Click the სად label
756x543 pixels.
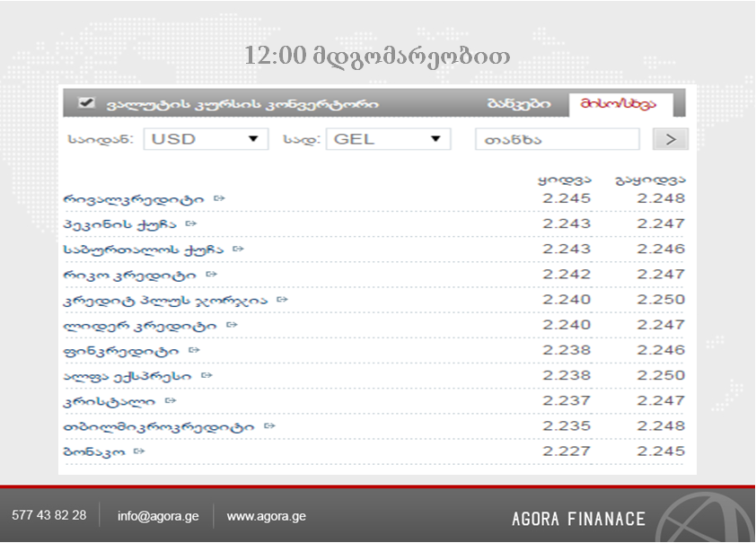(x=302, y=139)
